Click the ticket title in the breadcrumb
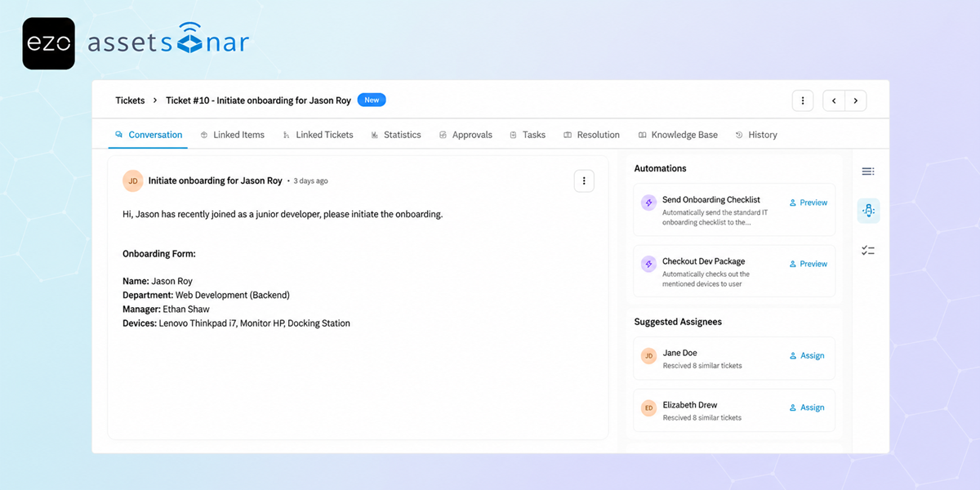The image size is (980, 490). point(258,100)
